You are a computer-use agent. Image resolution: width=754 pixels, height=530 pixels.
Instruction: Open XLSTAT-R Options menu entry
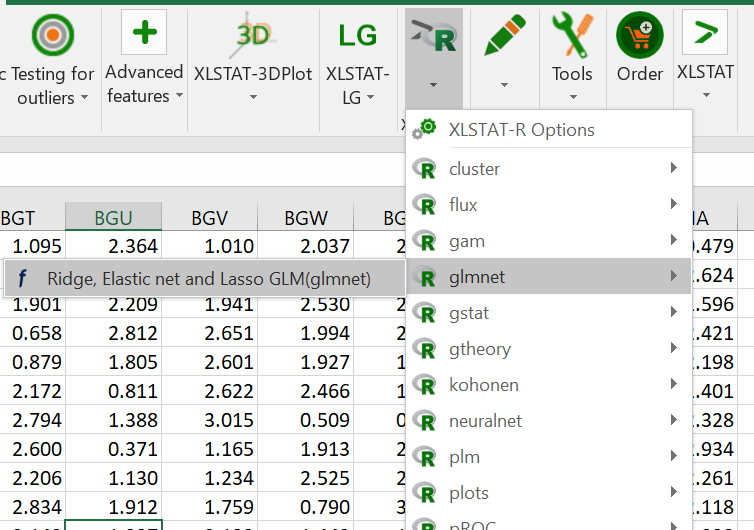(x=521, y=130)
